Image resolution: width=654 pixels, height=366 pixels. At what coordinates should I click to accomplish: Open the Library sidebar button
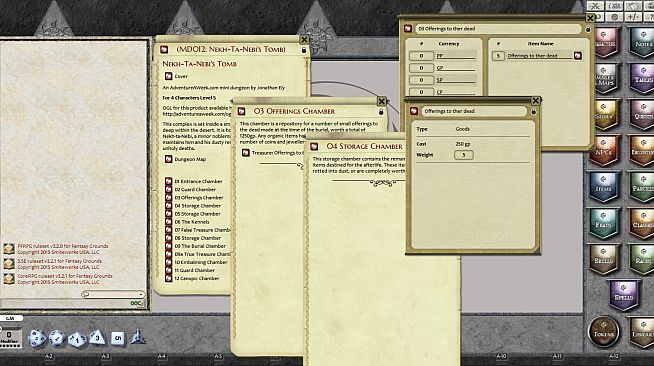coord(642,331)
